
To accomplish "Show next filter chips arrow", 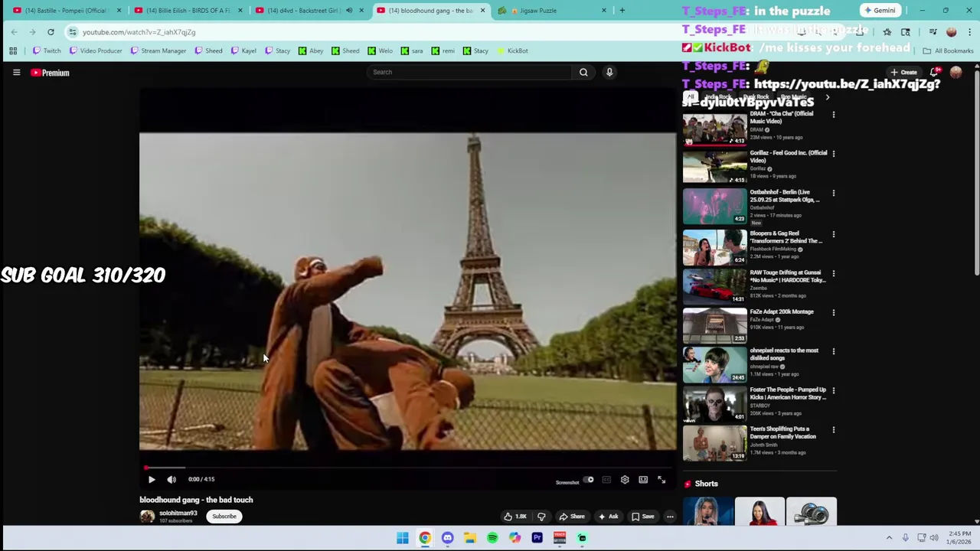I will 827,98.
